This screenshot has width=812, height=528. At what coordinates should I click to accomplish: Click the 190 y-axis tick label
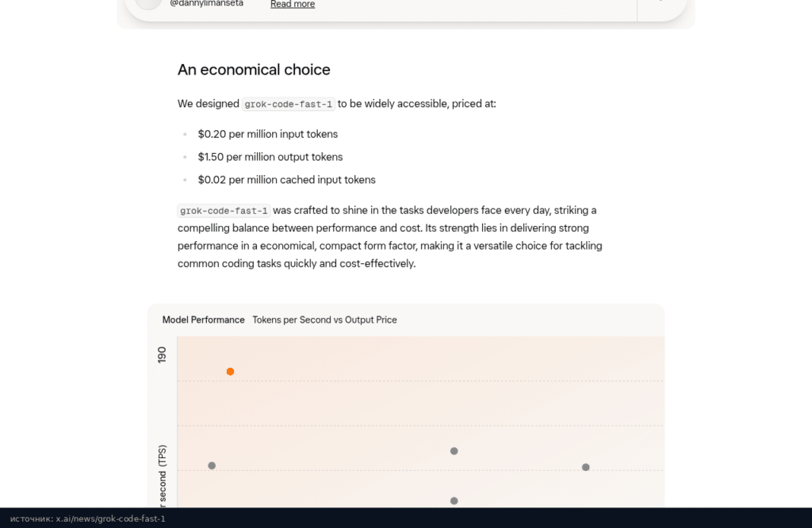coord(162,355)
